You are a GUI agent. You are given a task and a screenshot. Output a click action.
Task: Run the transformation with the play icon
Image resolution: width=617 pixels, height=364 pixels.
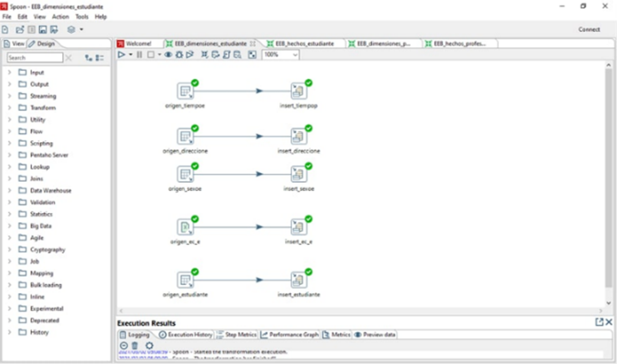[122, 54]
